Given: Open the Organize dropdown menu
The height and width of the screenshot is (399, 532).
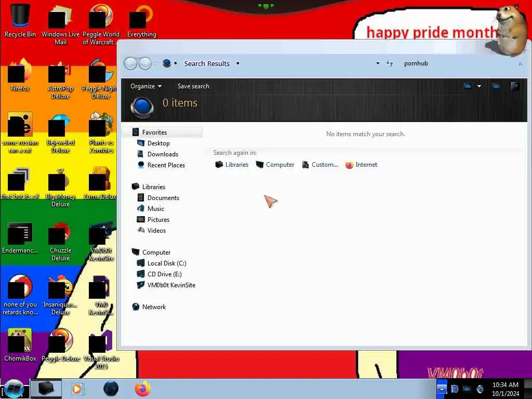Looking at the screenshot, I should coord(146,86).
